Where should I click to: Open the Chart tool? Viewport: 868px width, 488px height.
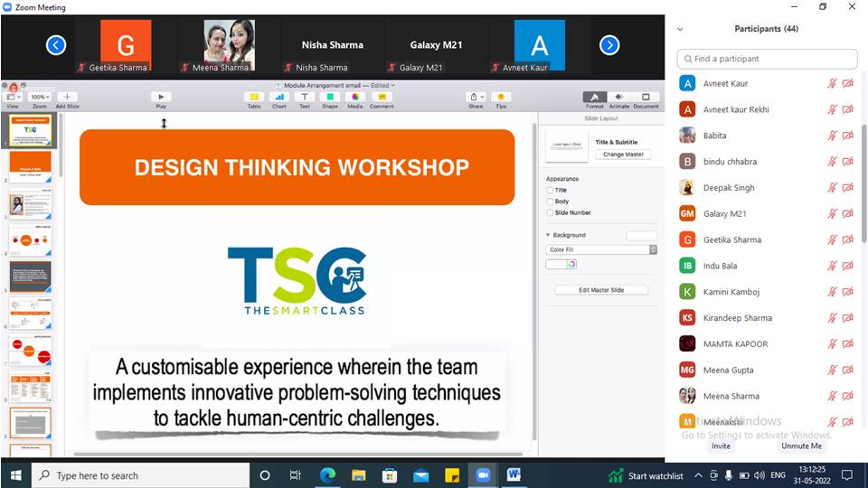279,97
